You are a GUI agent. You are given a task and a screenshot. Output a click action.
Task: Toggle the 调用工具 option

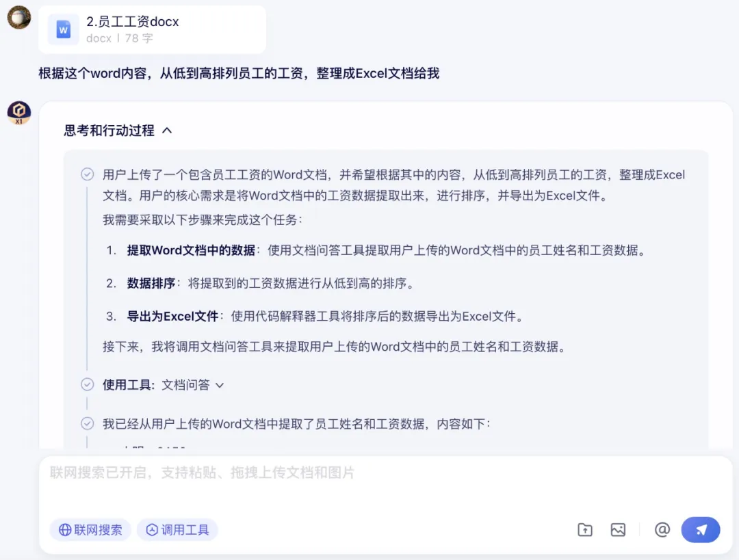click(x=177, y=530)
